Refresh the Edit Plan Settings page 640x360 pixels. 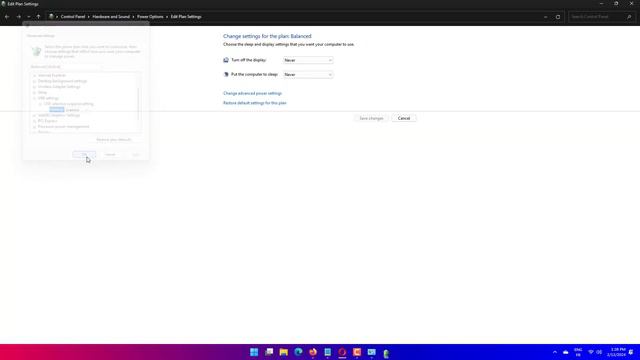pyautogui.click(x=558, y=17)
